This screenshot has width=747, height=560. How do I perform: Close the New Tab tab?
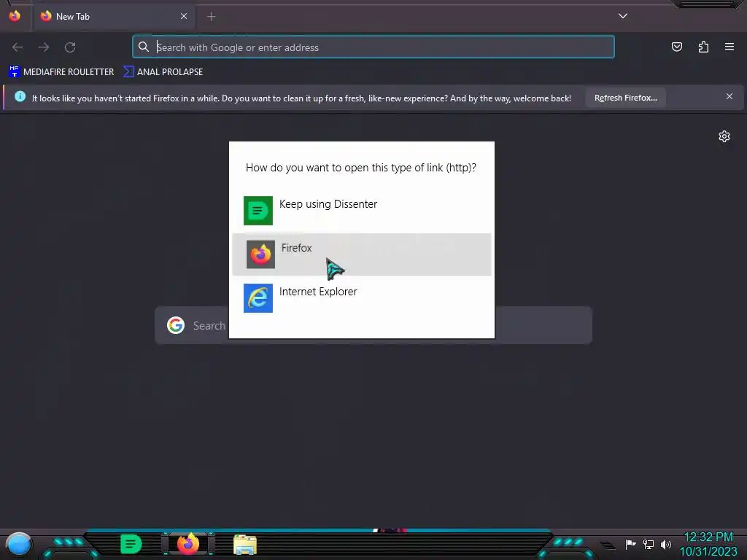point(184,16)
